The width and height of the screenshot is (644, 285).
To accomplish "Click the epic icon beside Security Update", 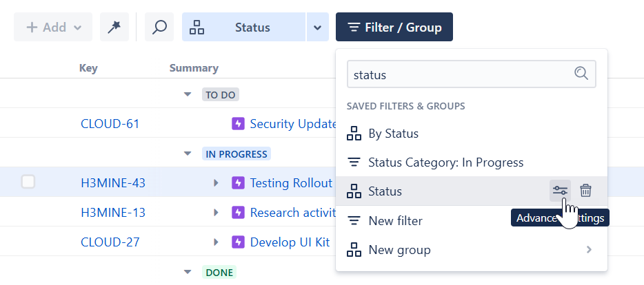I will tap(238, 124).
